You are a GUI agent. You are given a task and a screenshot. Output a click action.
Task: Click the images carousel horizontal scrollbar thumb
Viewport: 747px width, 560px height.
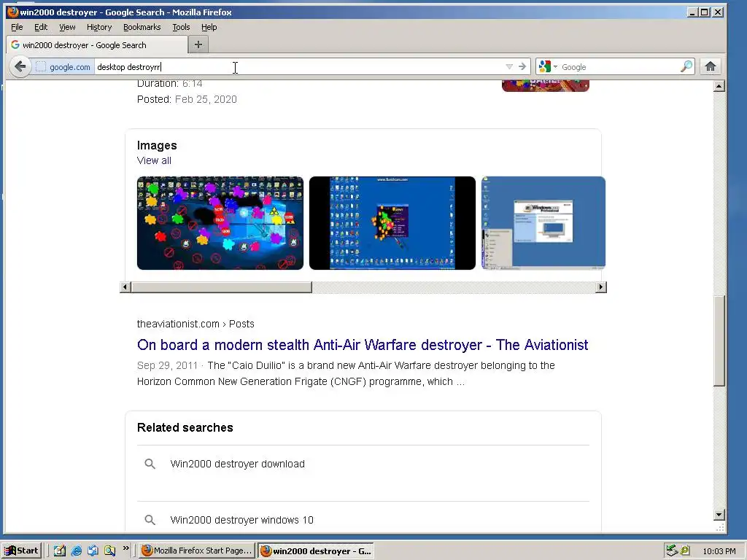(x=222, y=287)
